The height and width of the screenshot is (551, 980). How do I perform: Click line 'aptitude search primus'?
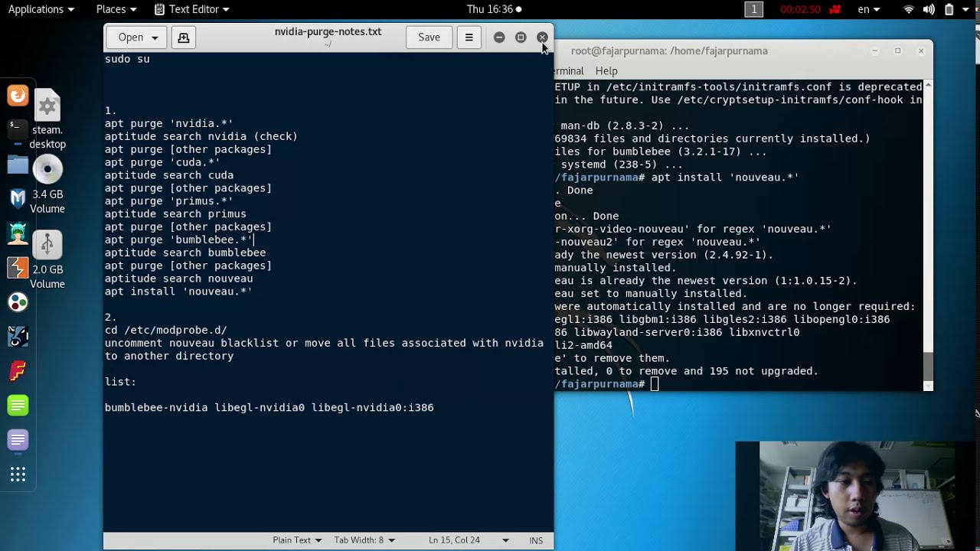(175, 214)
